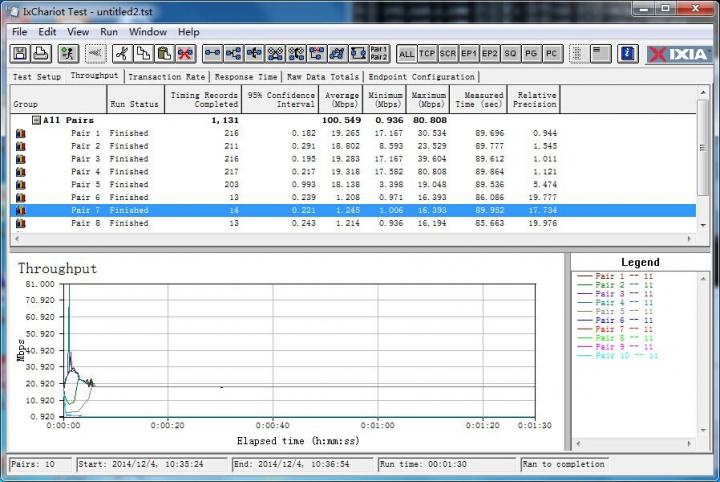Click the results table scroll-down arrow
Image resolution: width=720 pixels, height=482 pixels.
703,225
